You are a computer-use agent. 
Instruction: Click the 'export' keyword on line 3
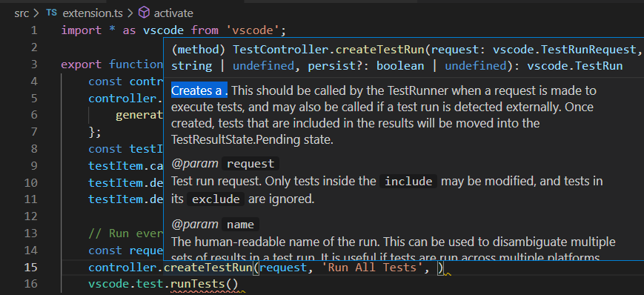[x=81, y=64]
